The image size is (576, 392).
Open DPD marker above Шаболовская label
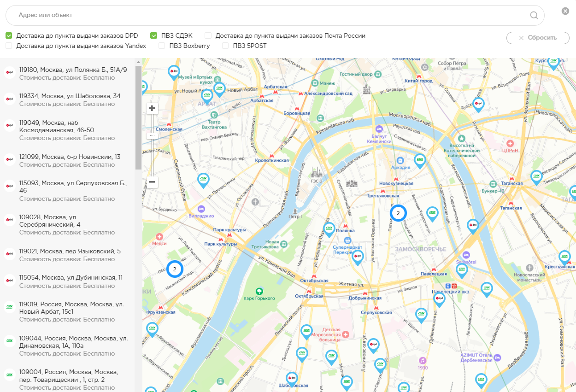292,380
